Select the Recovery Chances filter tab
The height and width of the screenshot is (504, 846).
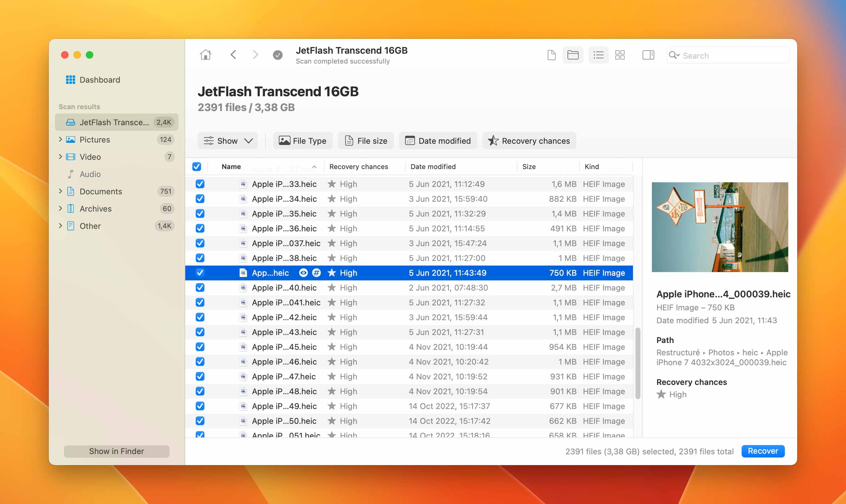point(529,140)
